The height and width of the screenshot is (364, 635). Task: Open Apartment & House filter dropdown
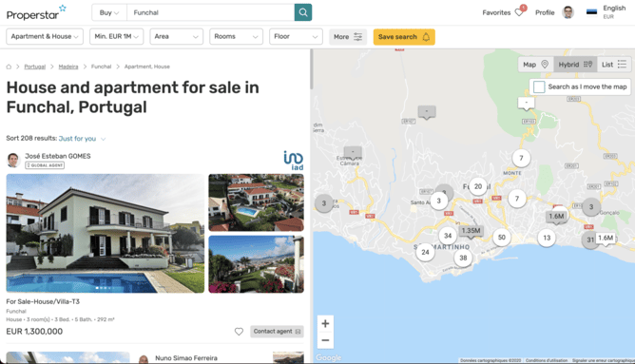point(45,36)
